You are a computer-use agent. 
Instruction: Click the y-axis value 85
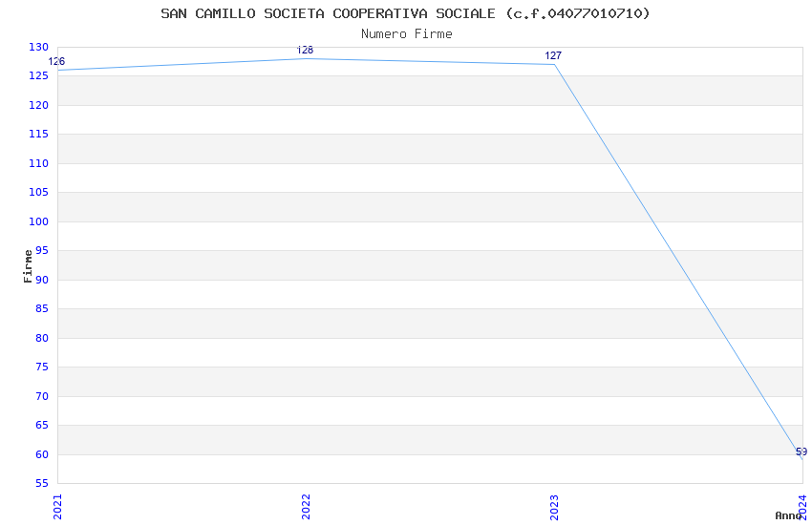(41, 308)
